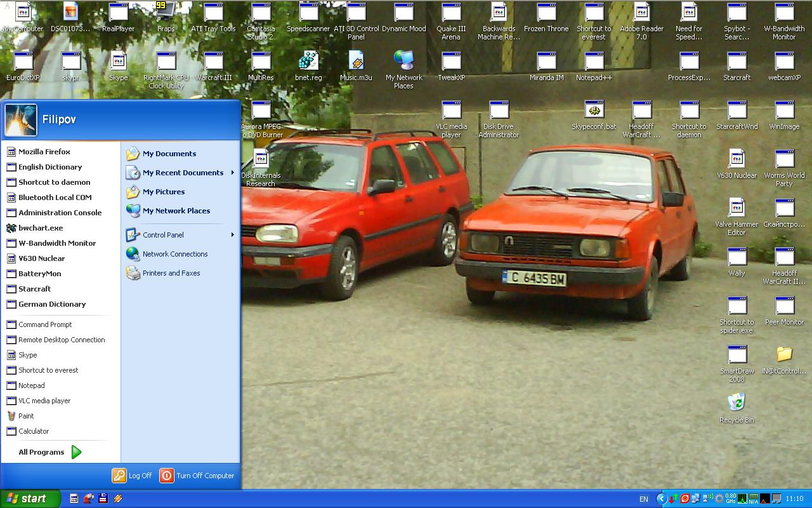Screen dimensions: 812x508
Task: Select RealPlayer desktop icon
Action: (119, 18)
